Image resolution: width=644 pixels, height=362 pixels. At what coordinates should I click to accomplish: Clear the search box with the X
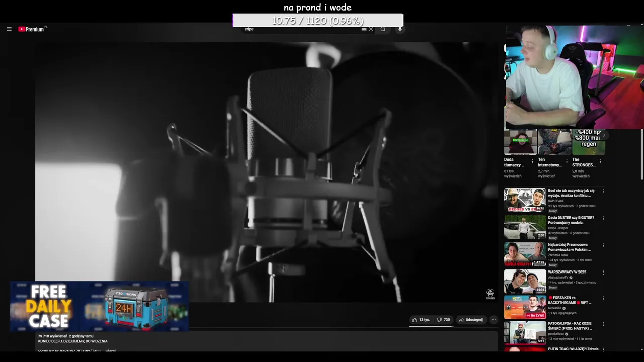point(371,29)
